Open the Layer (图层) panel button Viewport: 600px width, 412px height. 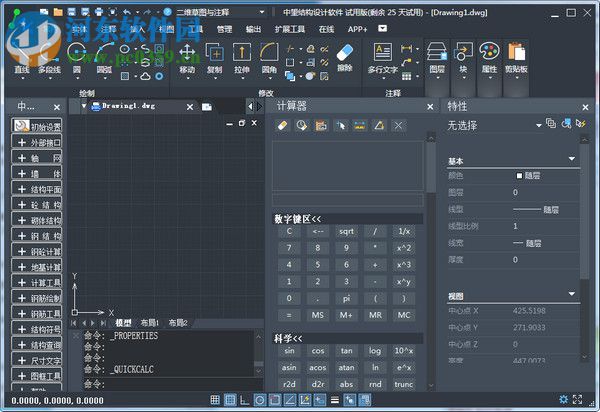pyautogui.click(x=437, y=59)
